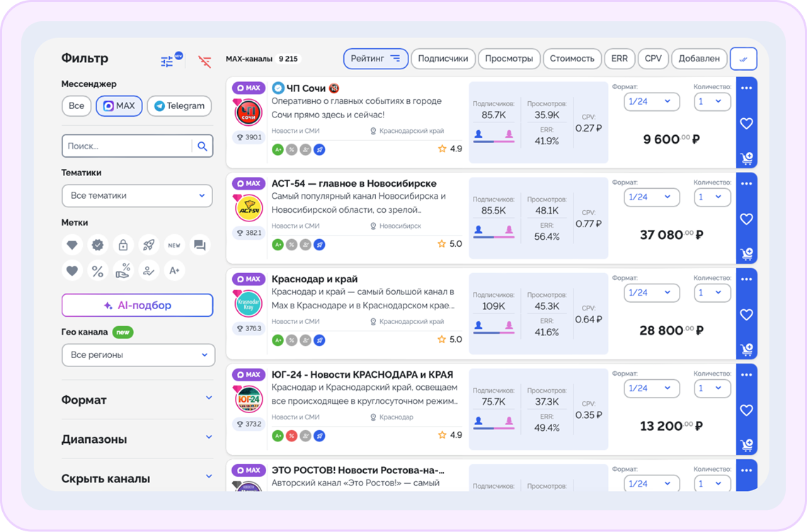The height and width of the screenshot is (532, 807).
Task: Select the Все messenger option
Action: coord(76,106)
